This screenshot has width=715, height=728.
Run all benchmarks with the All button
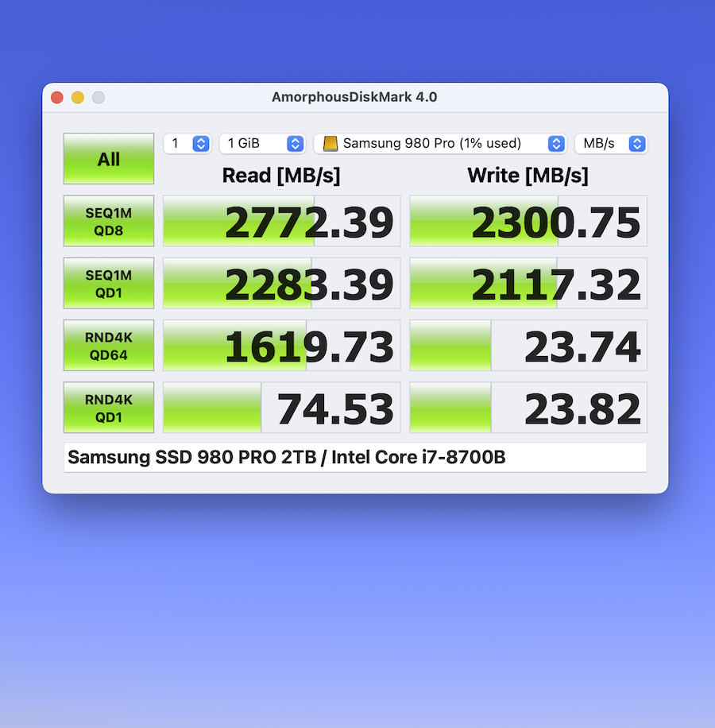click(x=108, y=158)
